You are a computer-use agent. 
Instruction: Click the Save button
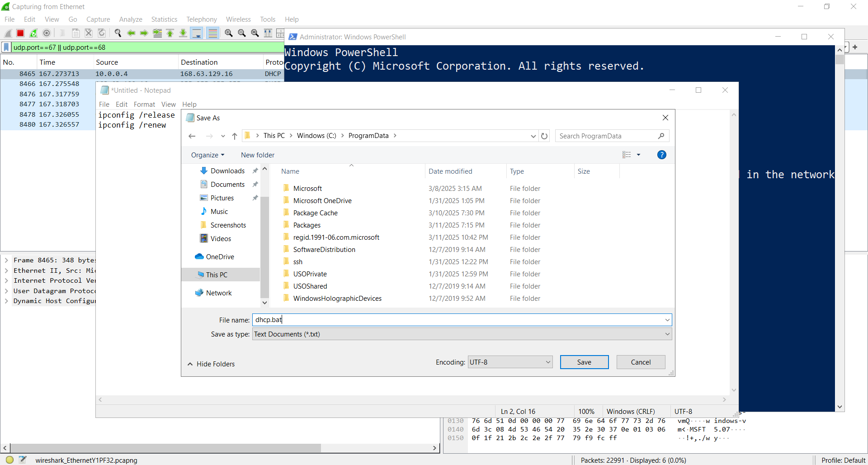[x=584, y=362]
